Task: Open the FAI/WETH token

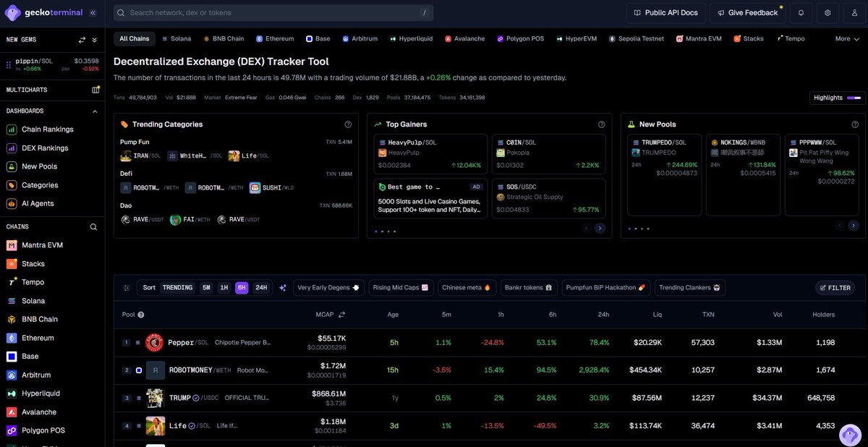Action: tap(190, 219)
